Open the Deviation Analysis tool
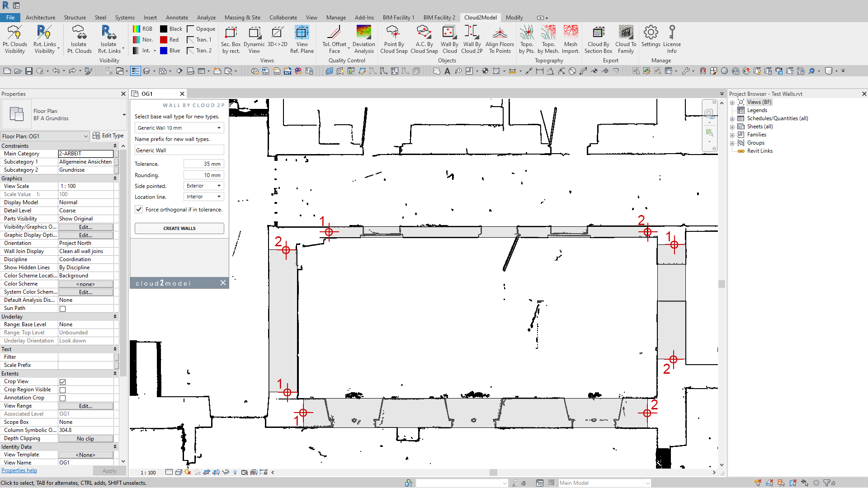Viewport: 868px width, 488px height. (363, 39)
